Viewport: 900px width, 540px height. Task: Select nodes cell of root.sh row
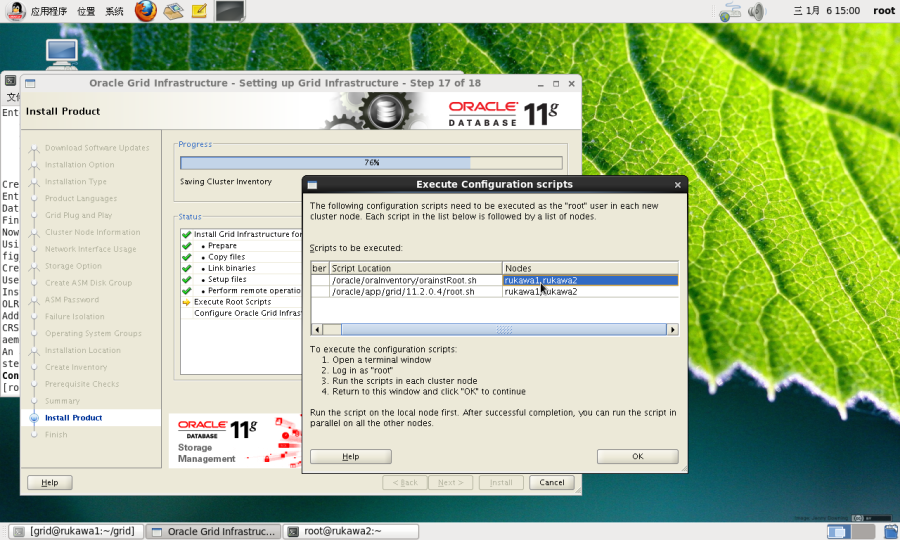(591, 292)
